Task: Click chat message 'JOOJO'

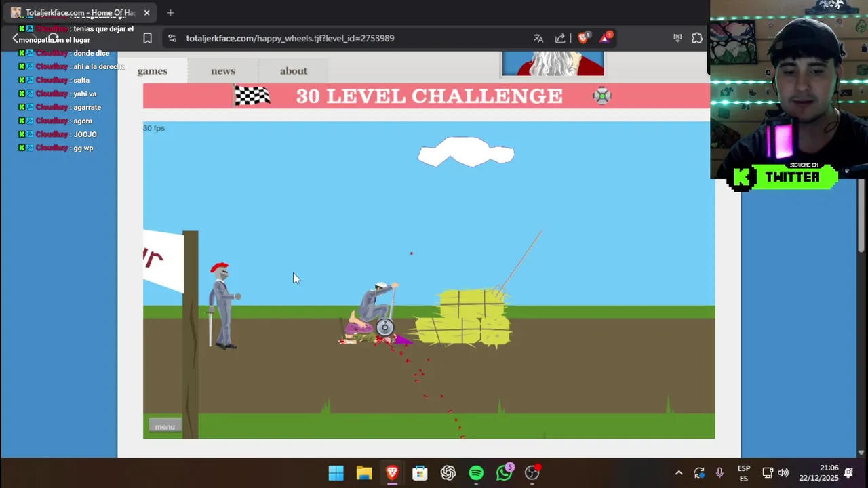Action: click(x=85, y=134)
